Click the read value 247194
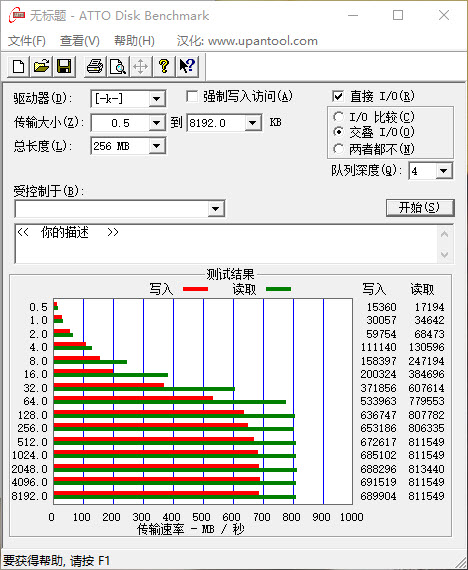 click(x=426, y=361)
